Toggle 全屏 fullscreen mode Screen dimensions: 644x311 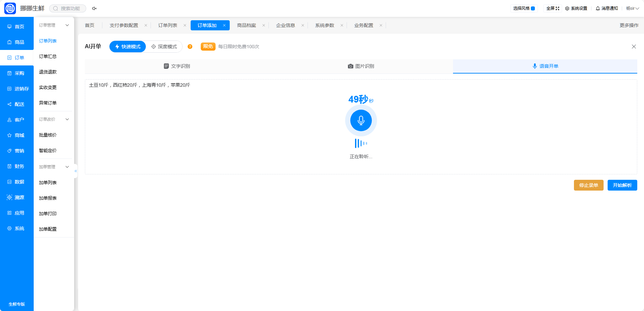[x=553, y=8]
